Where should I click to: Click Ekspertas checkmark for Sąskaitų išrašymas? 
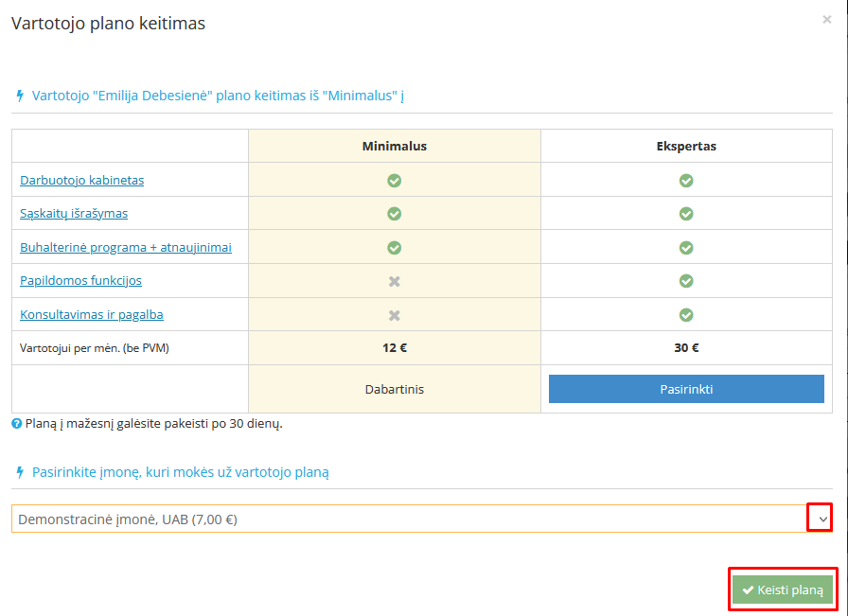point(686,213)
